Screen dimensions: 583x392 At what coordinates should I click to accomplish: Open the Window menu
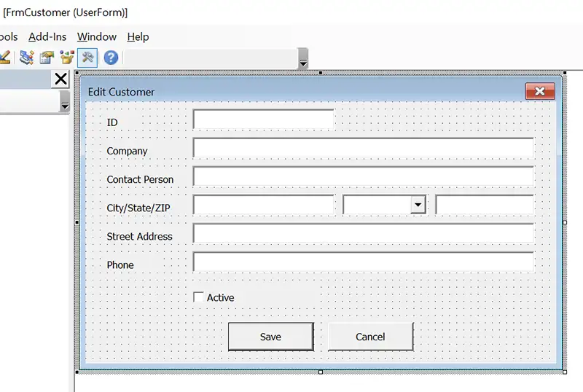[97, 37]
